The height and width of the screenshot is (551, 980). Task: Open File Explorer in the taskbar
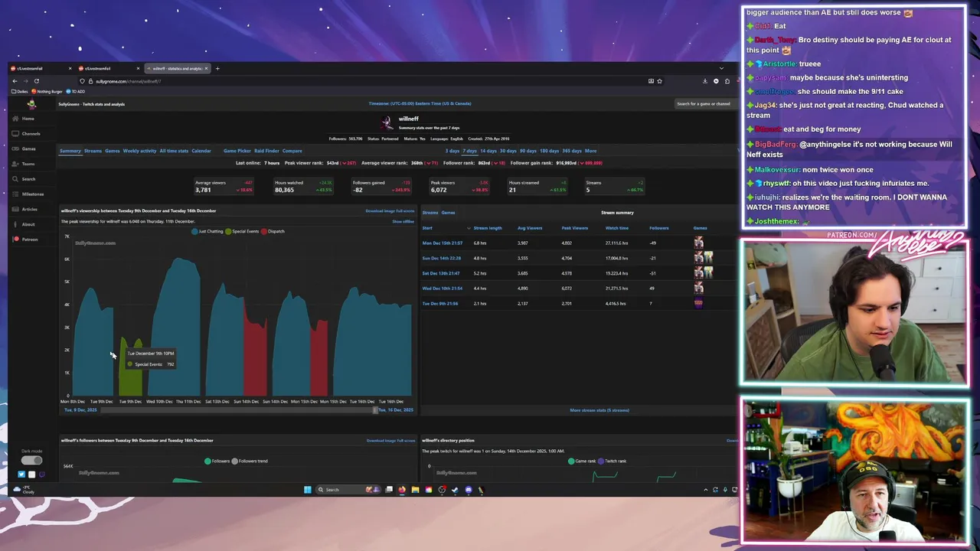(415, 490)
